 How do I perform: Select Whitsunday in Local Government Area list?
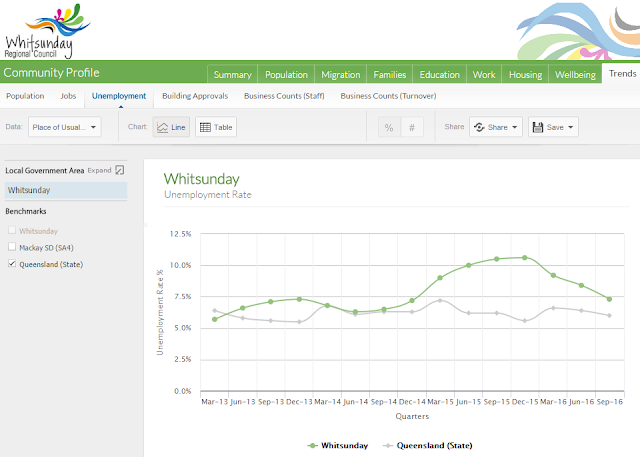(x=66, y=190)
